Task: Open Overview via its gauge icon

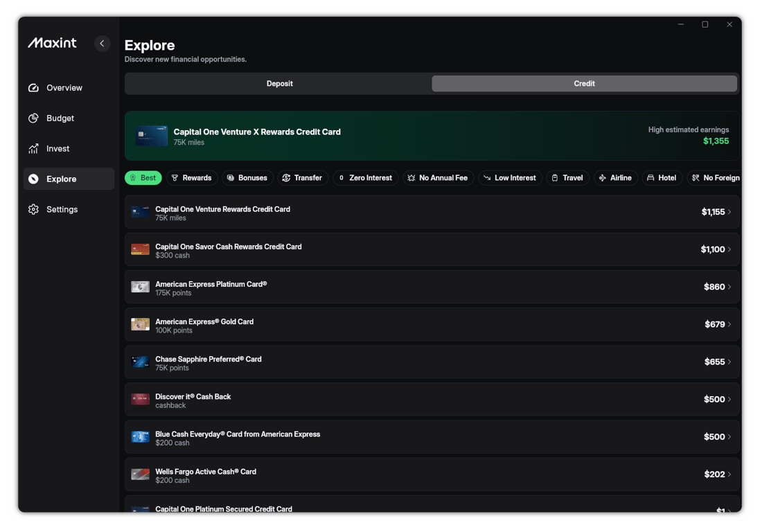Action: tap(33, 88)
